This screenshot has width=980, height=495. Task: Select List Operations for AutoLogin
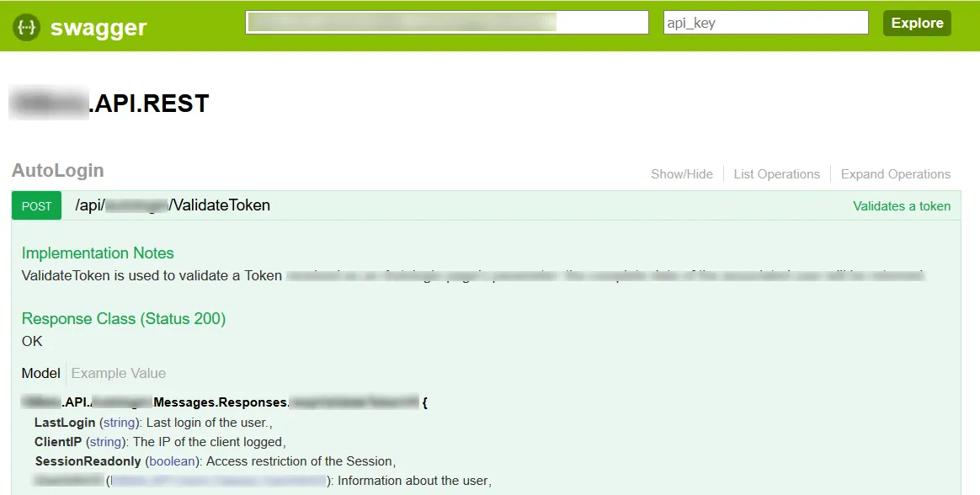point(777,173)
